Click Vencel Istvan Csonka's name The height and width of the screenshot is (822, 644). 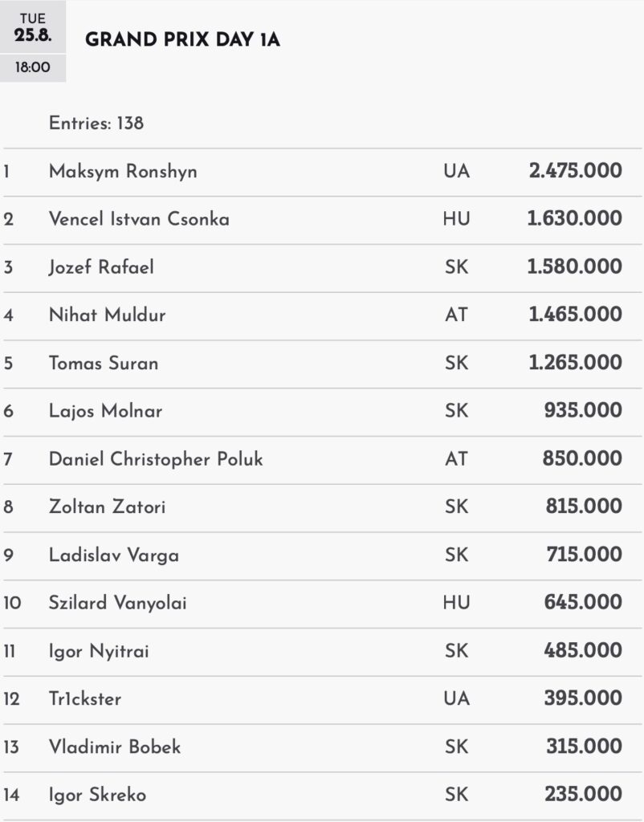pyautogui.click(x=139, y=219)
